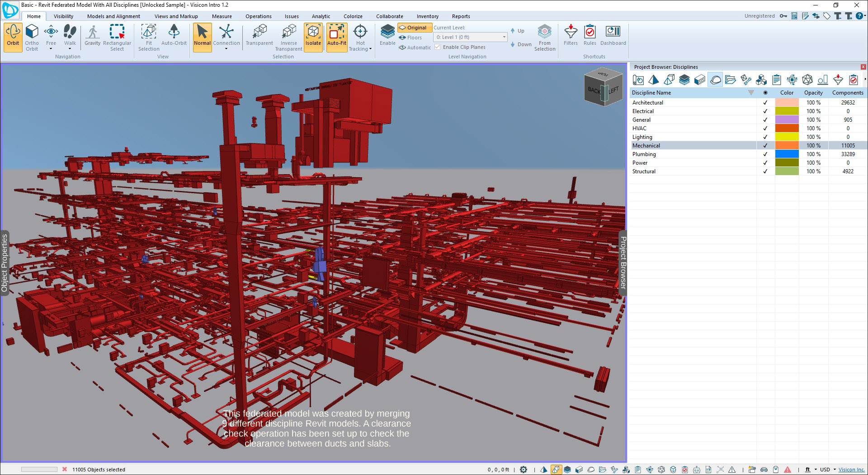The height and width of the screenshot is (475, 868).
Task: Open the layers stack tab in Project Browser
Action: pos(684,80)
